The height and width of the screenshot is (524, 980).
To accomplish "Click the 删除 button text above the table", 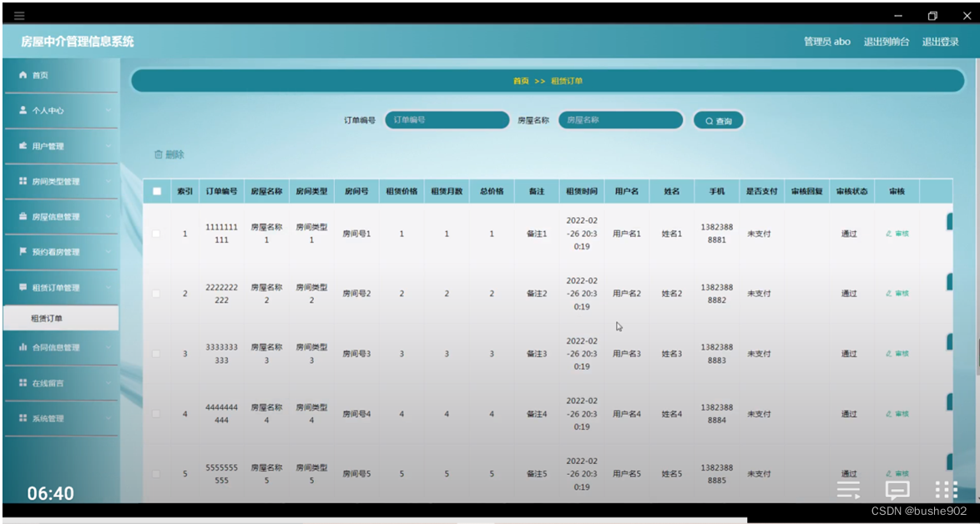I will point(174,154).
